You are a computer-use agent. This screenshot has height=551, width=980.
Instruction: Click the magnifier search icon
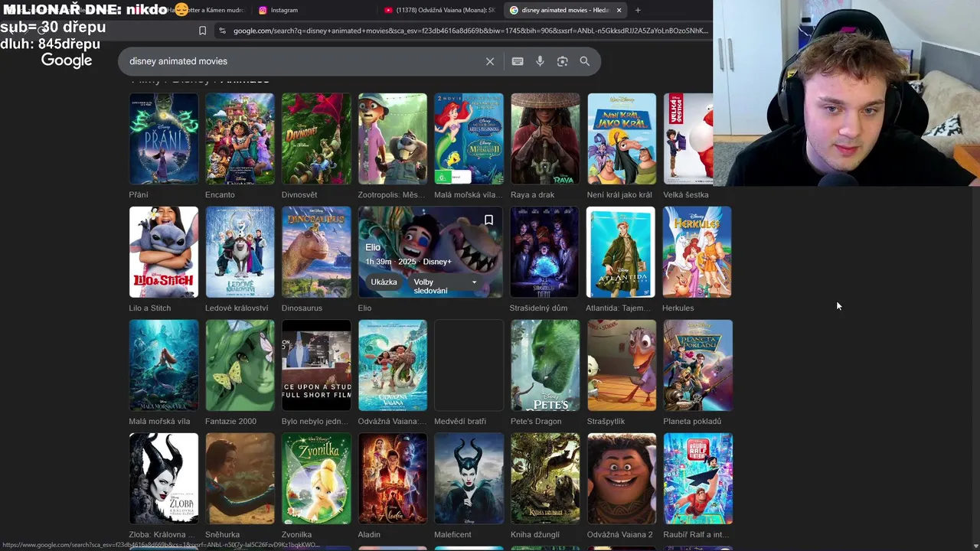(x=585, y=61)
